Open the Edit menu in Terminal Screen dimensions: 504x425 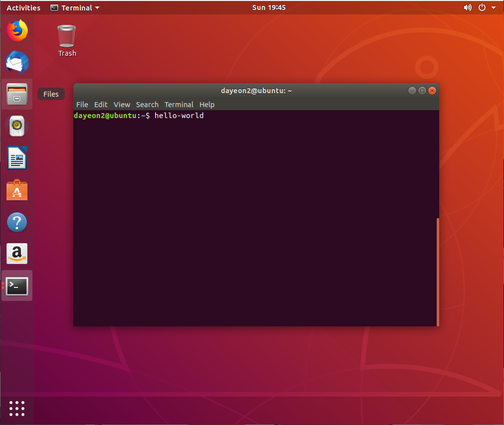click(101, 105)
